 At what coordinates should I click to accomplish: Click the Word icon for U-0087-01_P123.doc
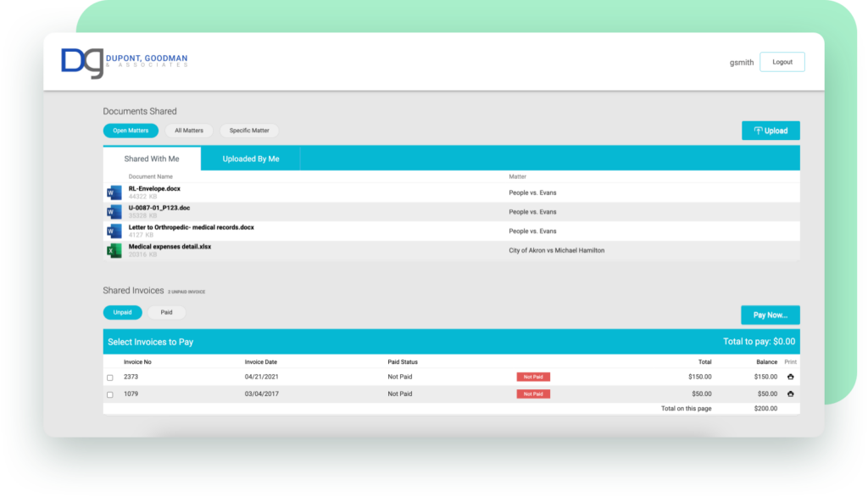(114, 212)
